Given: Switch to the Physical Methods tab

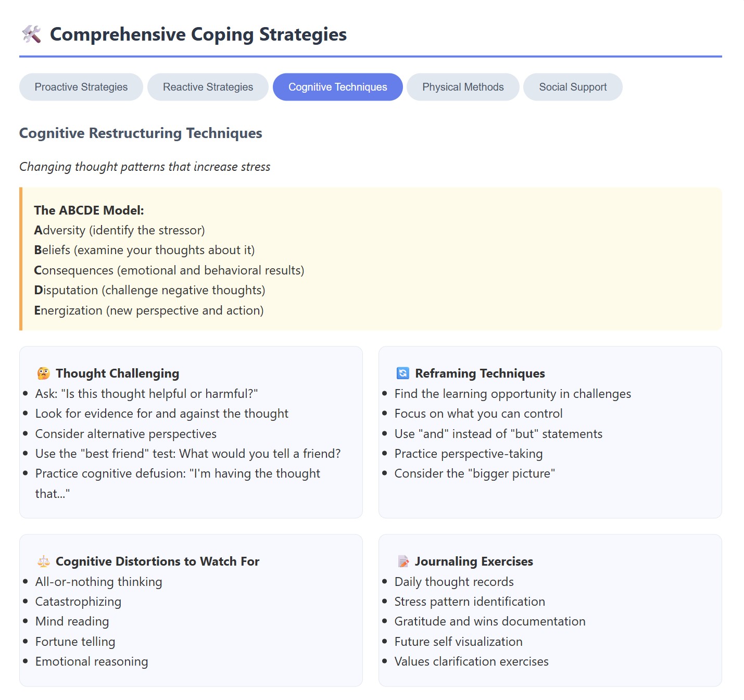Looking at the screenshot, I should tap(462, 87).
